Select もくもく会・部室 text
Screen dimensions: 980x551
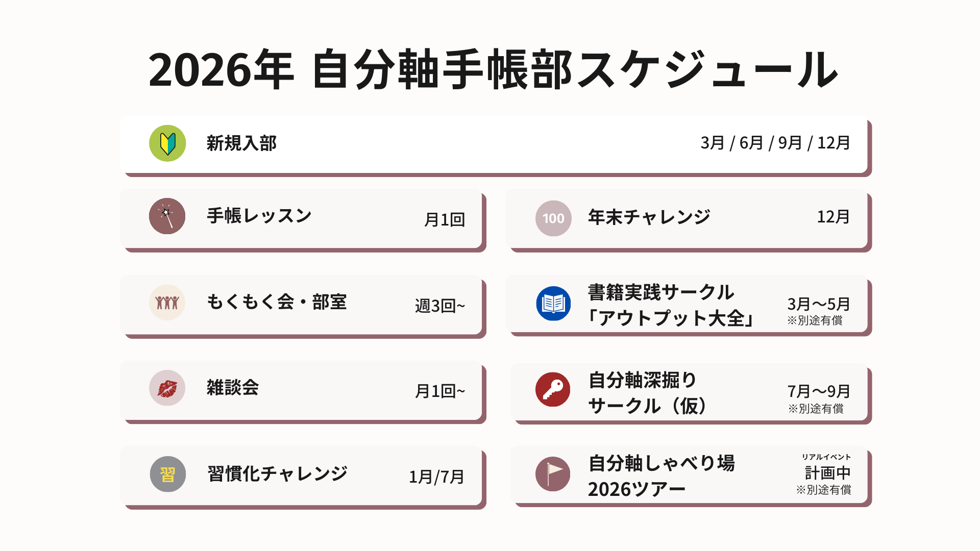pos(277,302)
